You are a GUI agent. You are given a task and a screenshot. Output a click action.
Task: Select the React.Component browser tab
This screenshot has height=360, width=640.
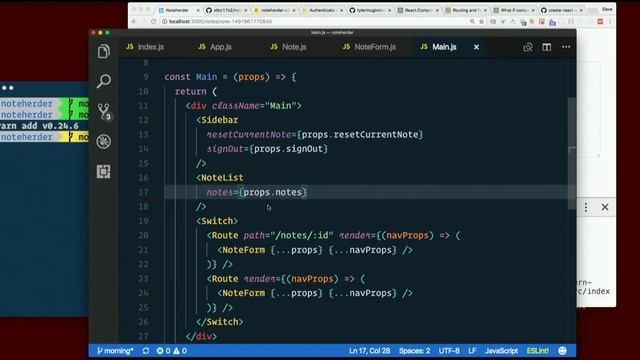(418, 10)
